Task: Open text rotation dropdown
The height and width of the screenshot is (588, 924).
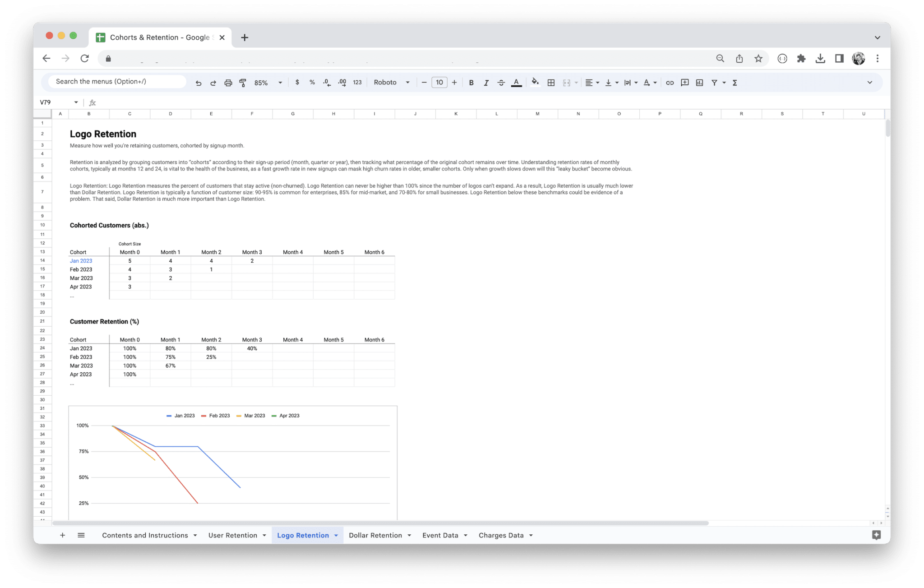Action: [x=650, y=83]
